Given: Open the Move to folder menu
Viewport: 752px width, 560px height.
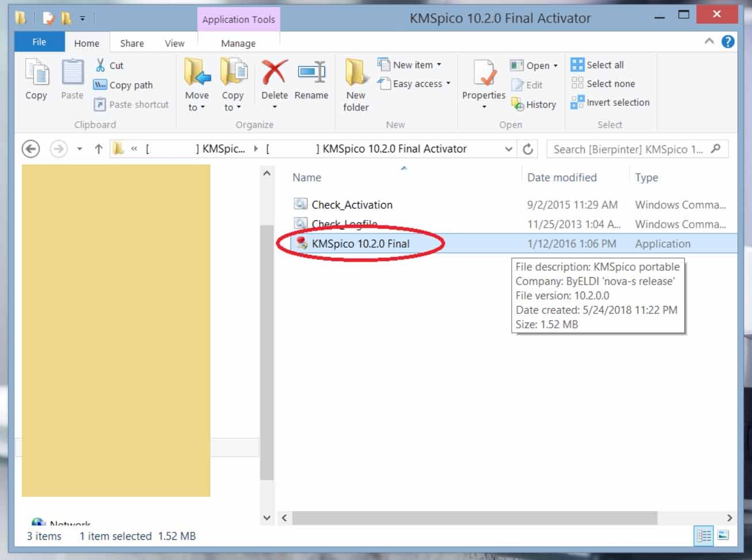Looking at the screenshot, I should [197, 85].
